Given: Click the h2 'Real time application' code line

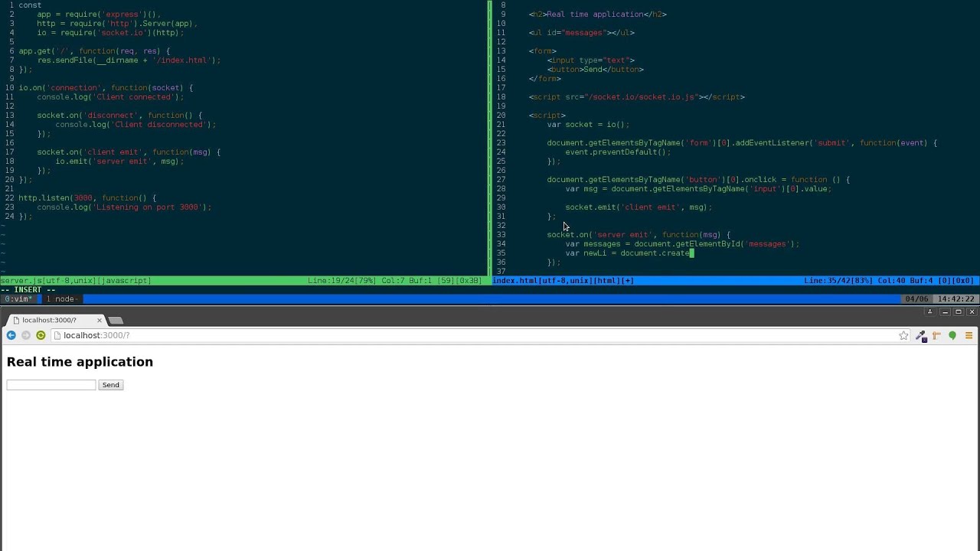Looking at the screenshot, I should [597, 14].
